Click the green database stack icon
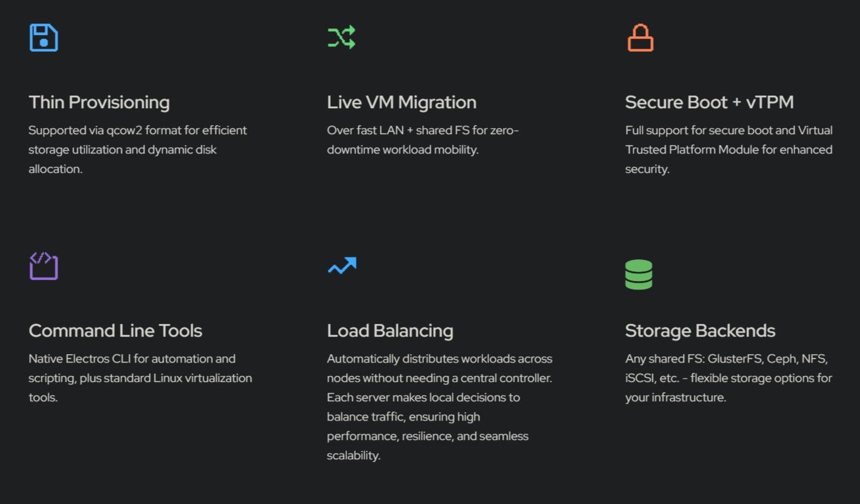Viewport: 860px width, 504px height. pos(639,274)
